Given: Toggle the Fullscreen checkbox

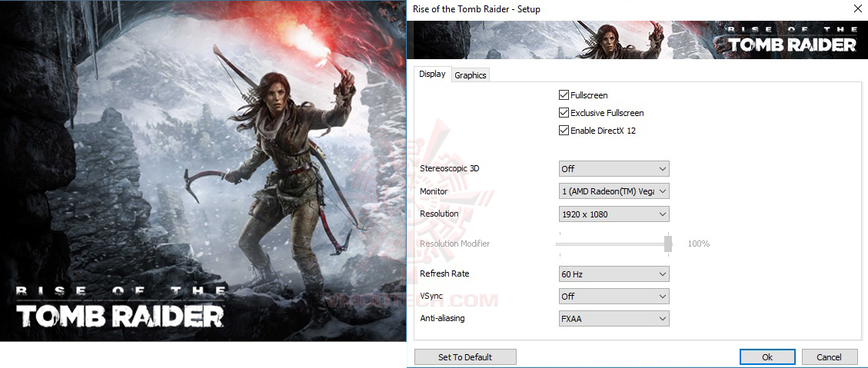Looking at the screenshot, I should pos(564,95).
